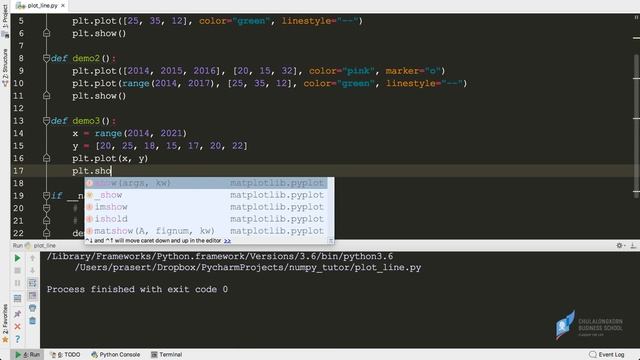Click the plot_line.py path in Run output

[x=248, y=267]
